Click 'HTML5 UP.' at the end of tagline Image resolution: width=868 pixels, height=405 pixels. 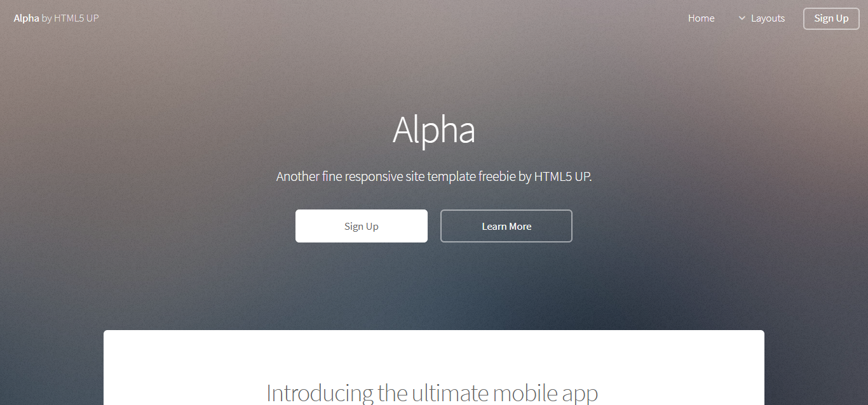point(563,176)
